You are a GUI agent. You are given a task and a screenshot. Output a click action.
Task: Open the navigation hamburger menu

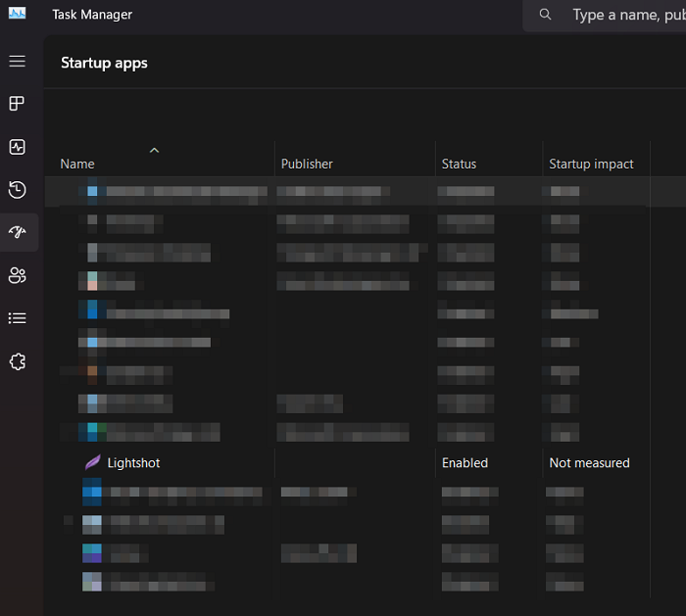(17, 61)
